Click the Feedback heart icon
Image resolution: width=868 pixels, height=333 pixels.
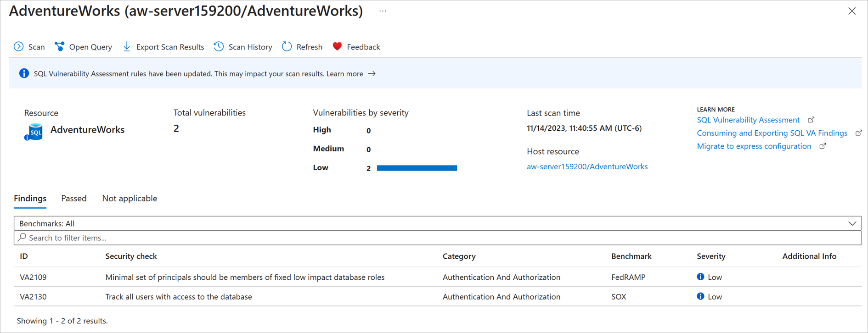coord(337,46)
